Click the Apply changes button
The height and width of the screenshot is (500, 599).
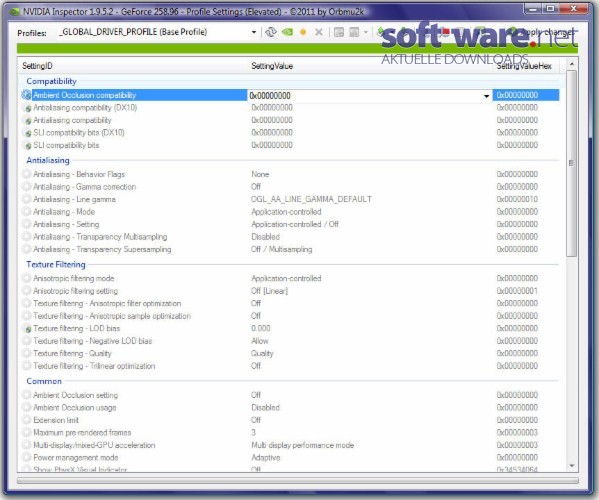click(544, 32)
